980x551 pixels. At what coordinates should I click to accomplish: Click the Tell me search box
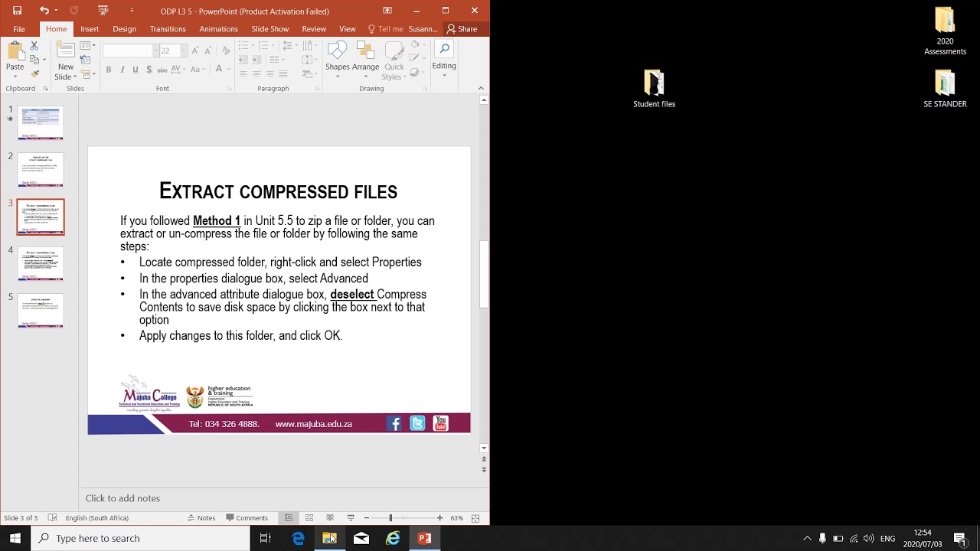click(x=385, y=29)
